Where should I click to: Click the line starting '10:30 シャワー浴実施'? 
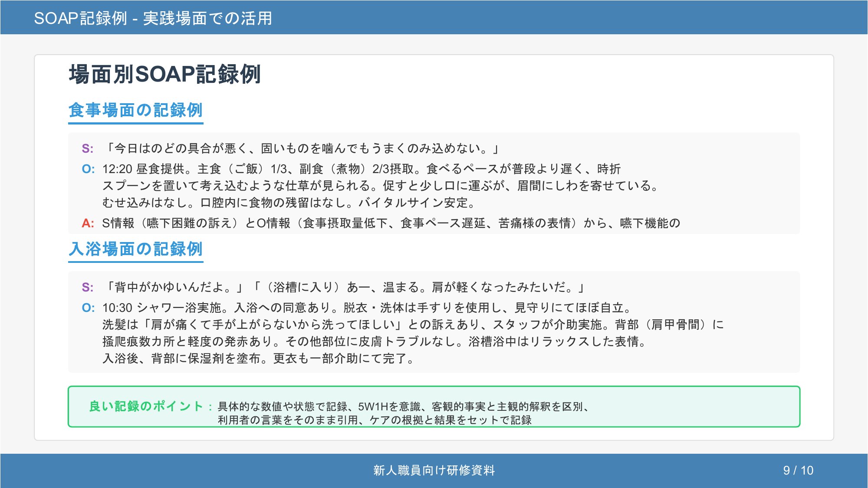point(367,308)
